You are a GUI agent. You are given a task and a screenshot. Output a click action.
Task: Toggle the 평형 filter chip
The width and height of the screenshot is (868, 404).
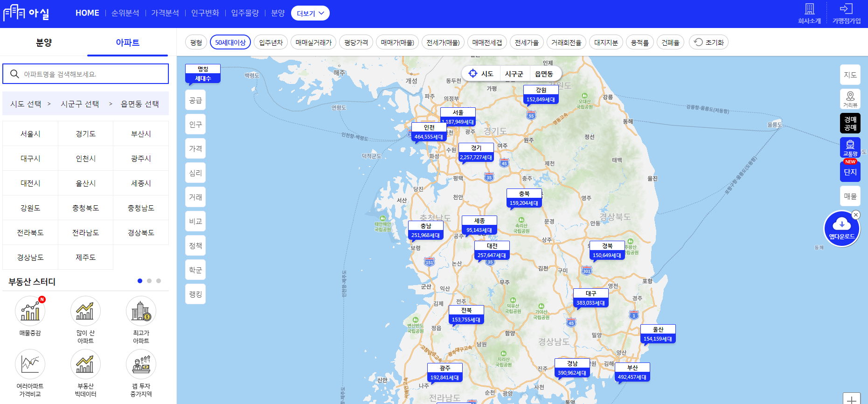tap(196, 42)
